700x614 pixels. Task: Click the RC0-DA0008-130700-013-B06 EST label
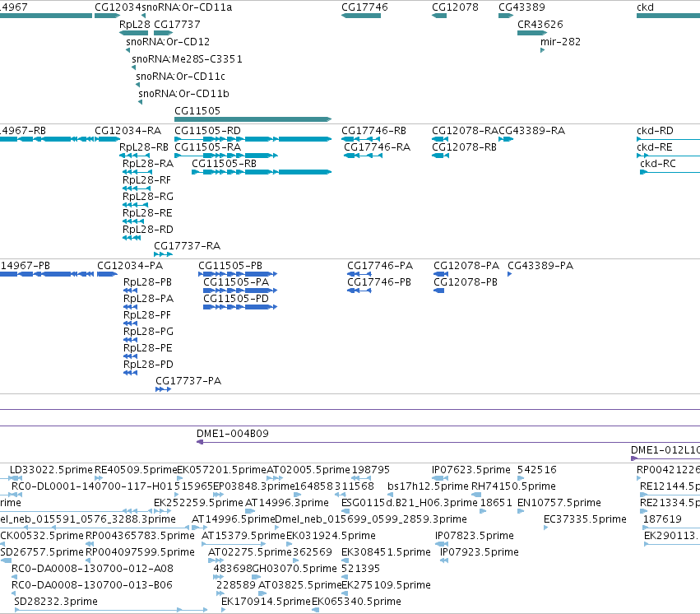click(x=92, y=585)
